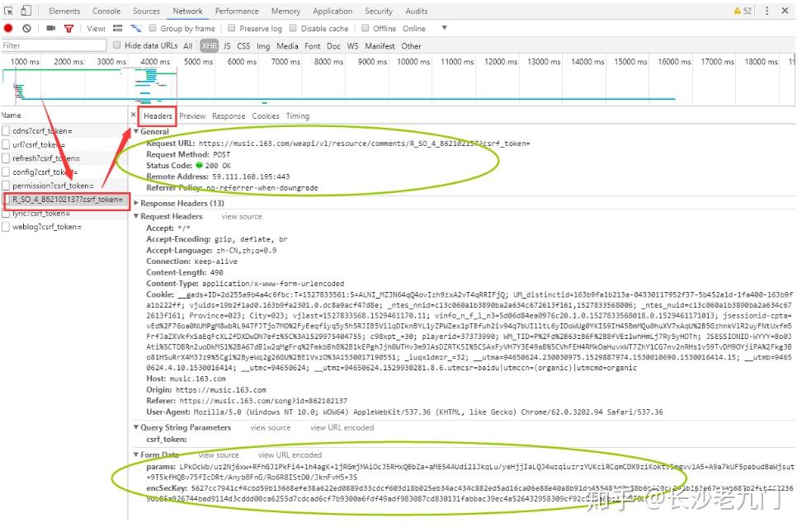The height and width of the screenshot is (532, 802).
Task: Toggle the waterfall overview view icon
Action: click(135, 28)
